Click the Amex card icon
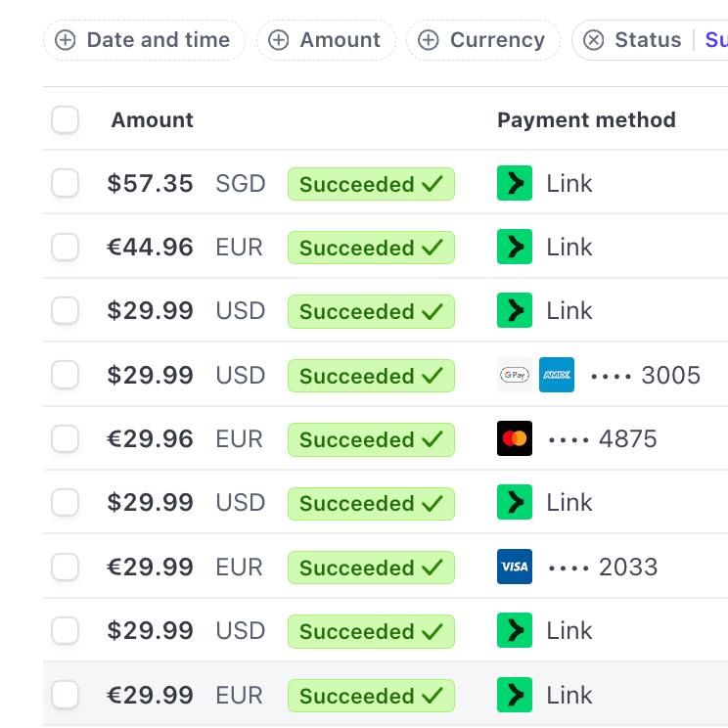This screenshot has width=728, height=728. pyautogui.click(x=557, y=375)
